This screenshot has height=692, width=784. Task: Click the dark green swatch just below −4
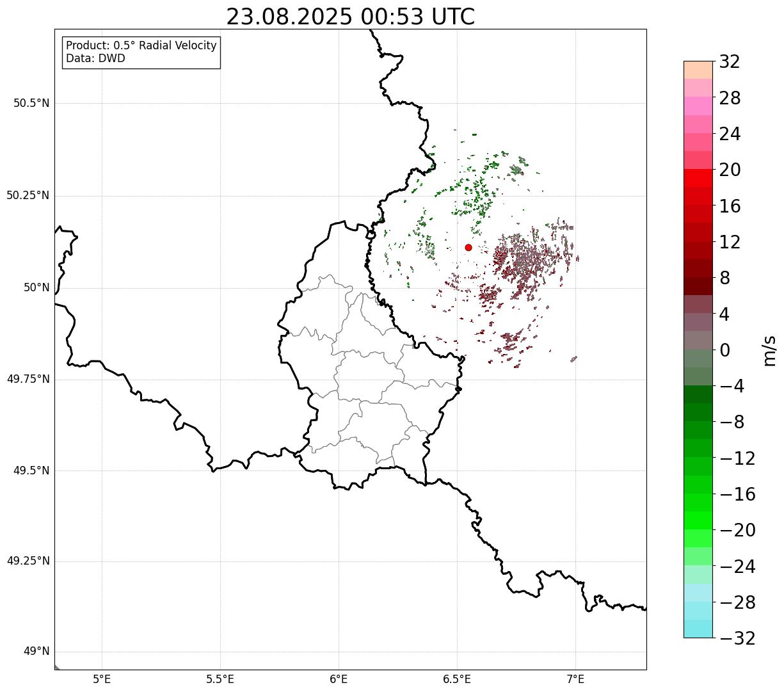(x=698, y=394)
